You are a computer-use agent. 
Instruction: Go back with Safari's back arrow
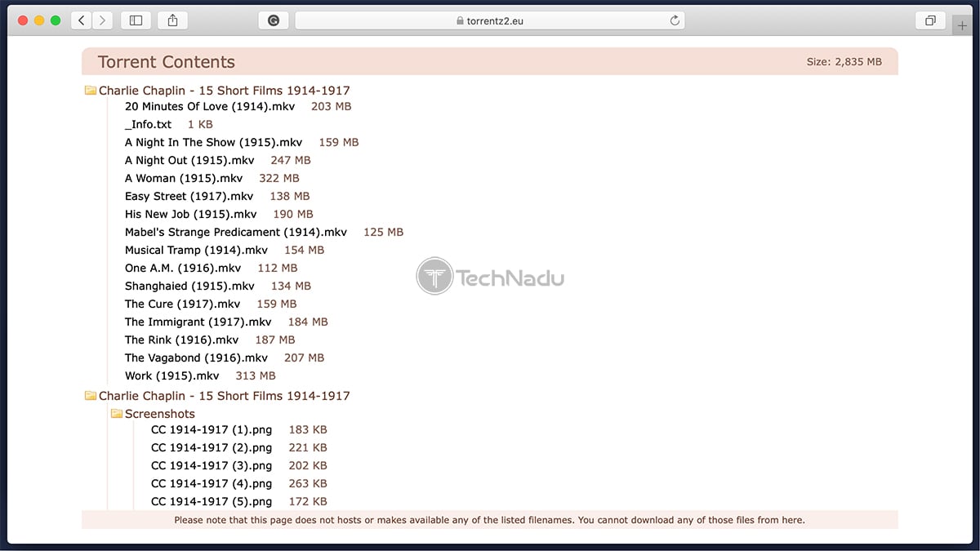(81, 20)
